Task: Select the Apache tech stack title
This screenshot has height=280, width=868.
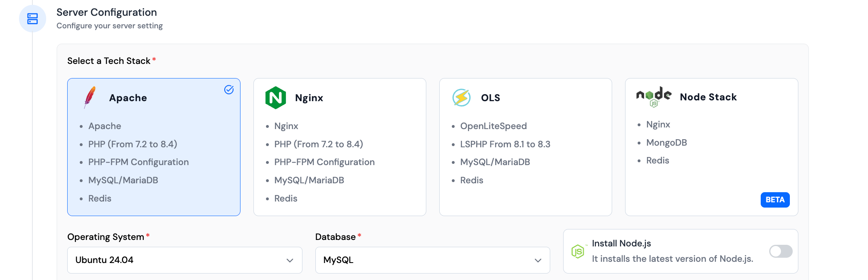Action: point(128,98)
